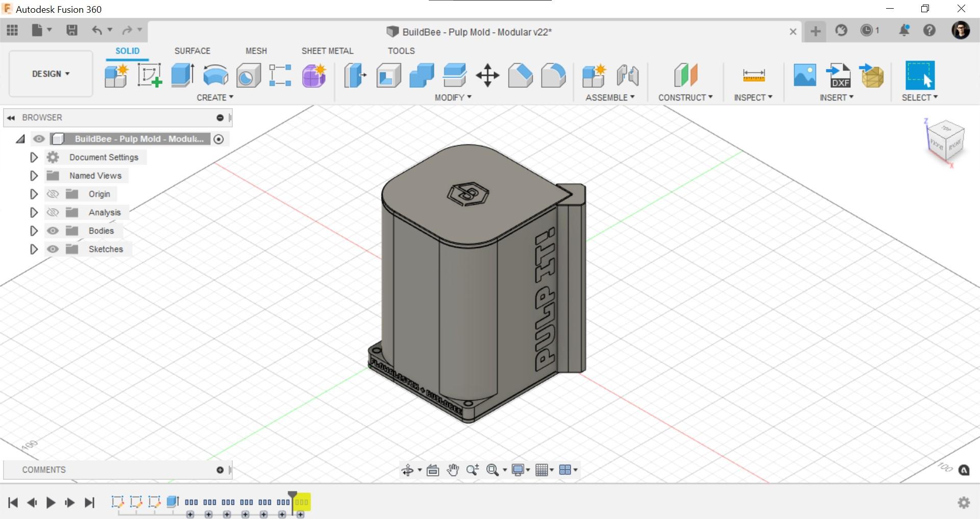This screenshot has width=980, height=519.
Task: Open the Revolve tool
Action: click(x=215, y=76)
